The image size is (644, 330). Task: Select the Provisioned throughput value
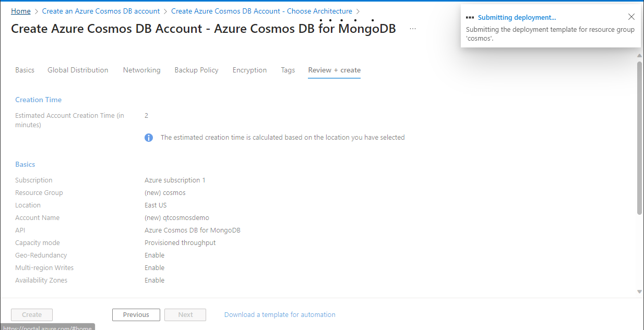180,242
